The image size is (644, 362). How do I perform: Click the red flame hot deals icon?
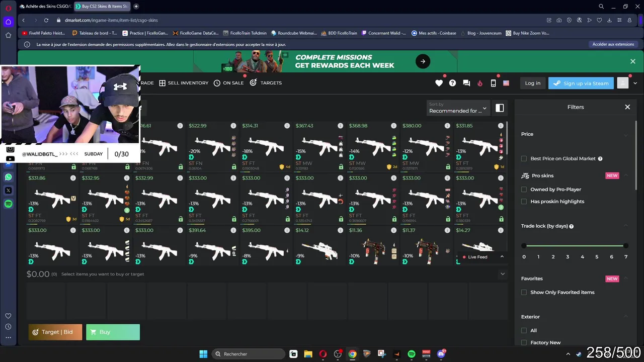click(480, 83)
